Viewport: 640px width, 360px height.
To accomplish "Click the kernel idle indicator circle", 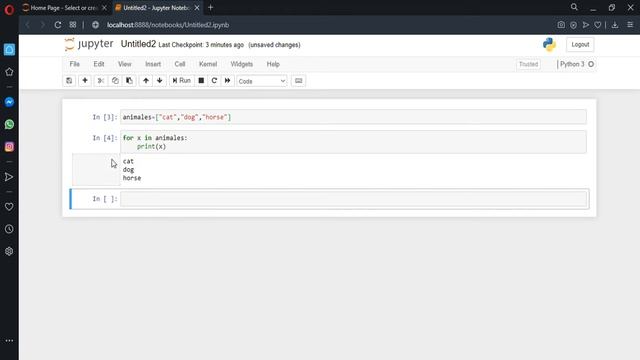I will click(591, 64).
